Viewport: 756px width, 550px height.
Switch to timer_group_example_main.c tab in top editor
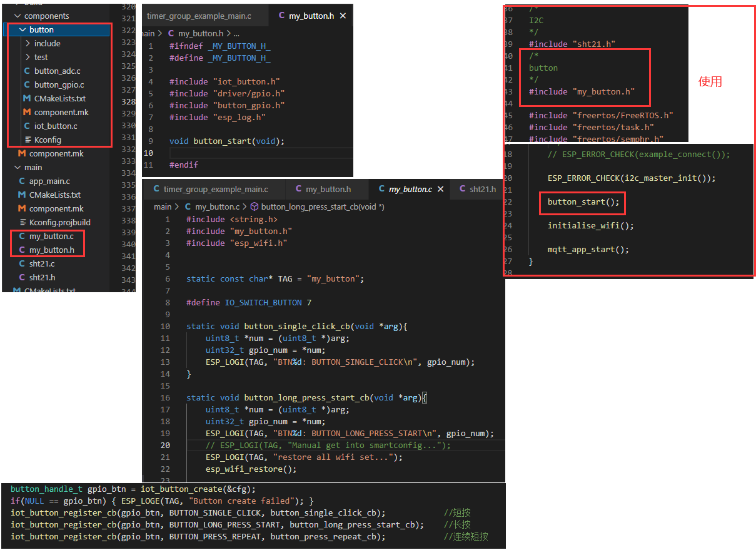(204, 16)
